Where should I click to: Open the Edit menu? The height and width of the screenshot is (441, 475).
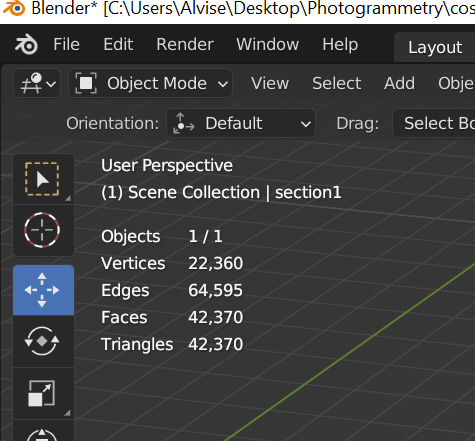(x=118, y=44)
